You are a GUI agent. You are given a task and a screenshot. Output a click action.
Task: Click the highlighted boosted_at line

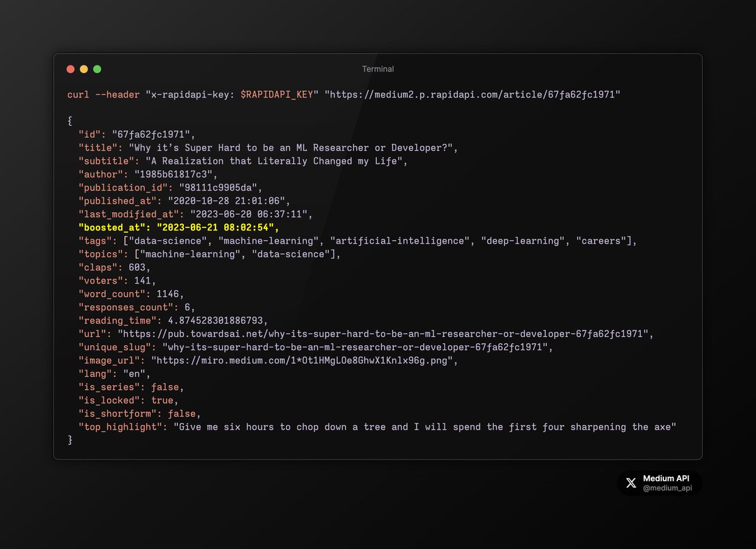coord(179,227)
